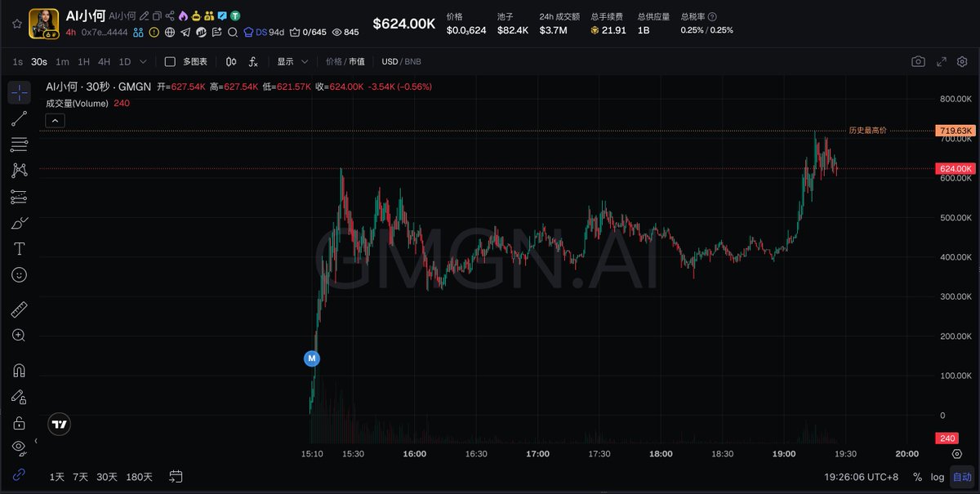This screenshot has width=980, height=494.
Task: Copy contract address 0x7e…4444
Action: click(105, 32)
